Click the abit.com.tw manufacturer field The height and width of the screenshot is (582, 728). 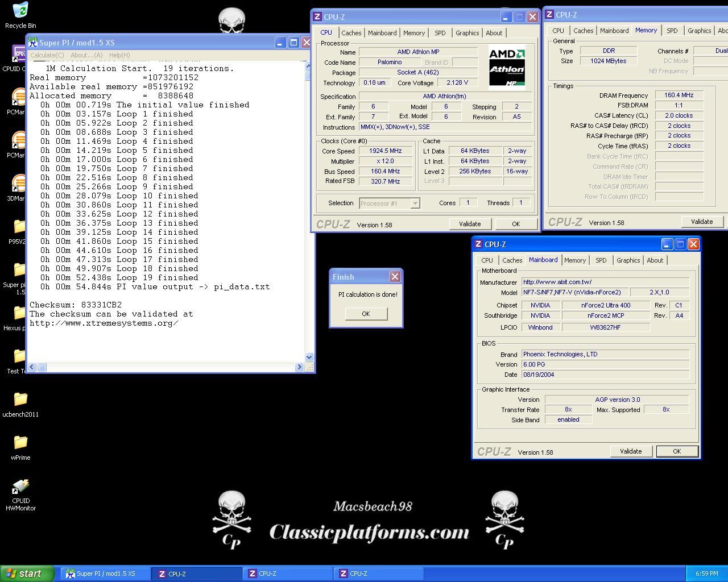coord(605,282)
